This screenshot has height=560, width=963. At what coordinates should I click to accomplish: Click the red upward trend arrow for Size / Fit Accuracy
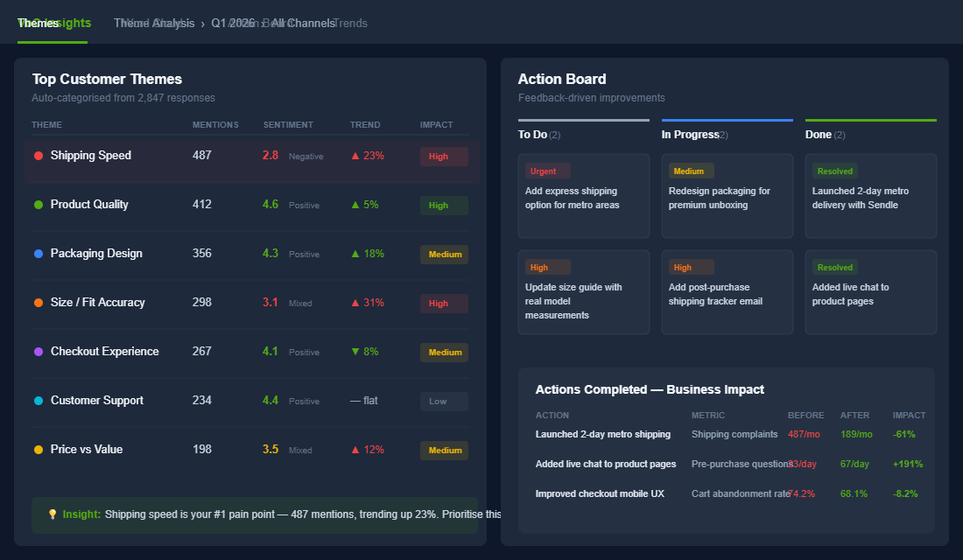tap(354, 303)
